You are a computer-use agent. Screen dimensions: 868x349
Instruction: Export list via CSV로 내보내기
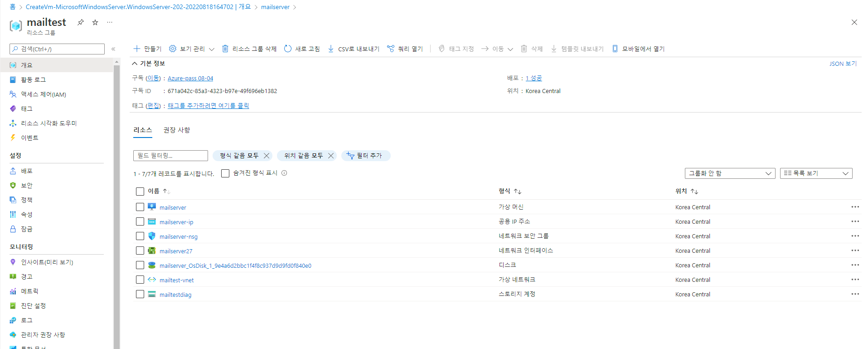coord(354,49)
